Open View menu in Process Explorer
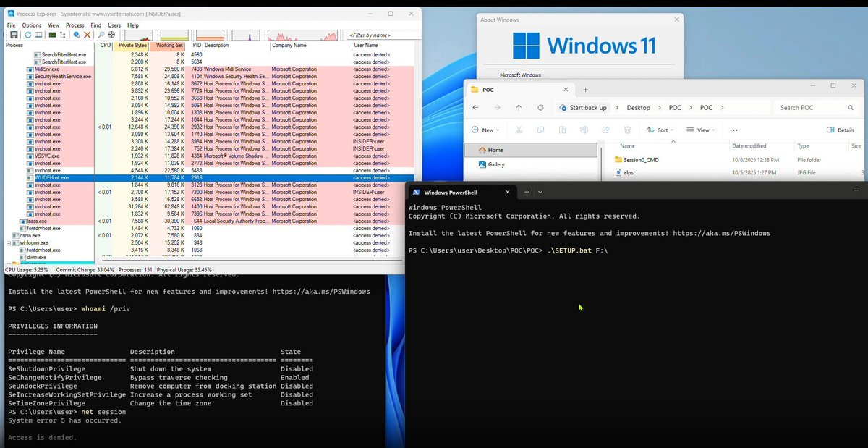This screenshot has width=868, height=448. [x=54, y=25]
